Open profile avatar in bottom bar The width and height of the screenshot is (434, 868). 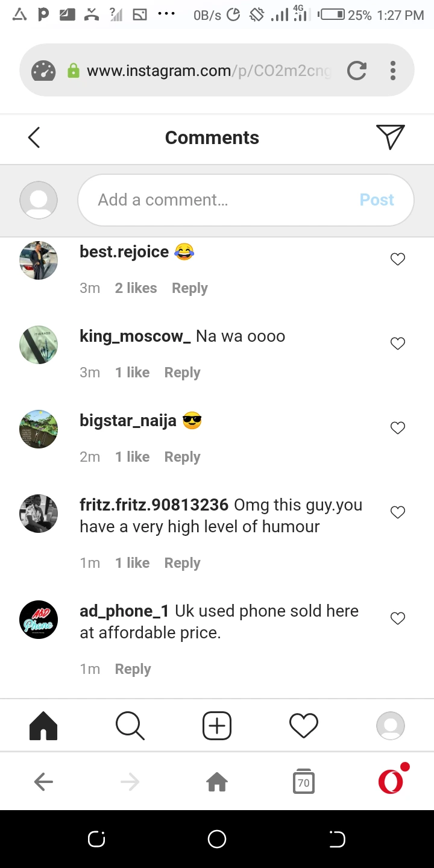391,725
